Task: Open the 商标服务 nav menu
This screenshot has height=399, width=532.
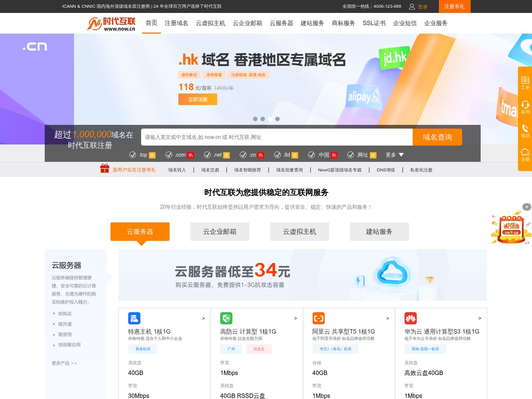Action: coord(344,23)
